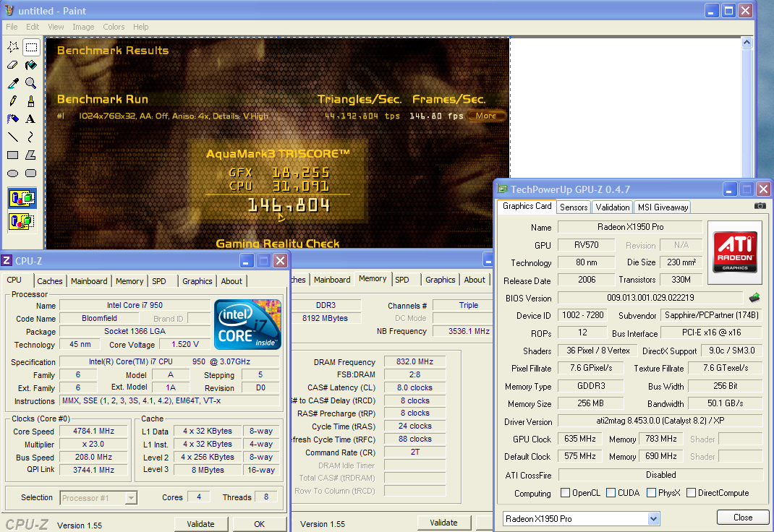The height and width of the screenshot is (532, 774).
Task: Click the Paint vertical scrollbar up arrow
Action: pos(747,43)
